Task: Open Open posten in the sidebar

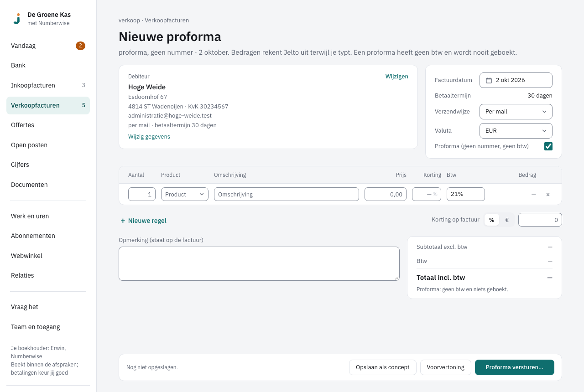Action: pyautogui.click(x=48, y=145)
